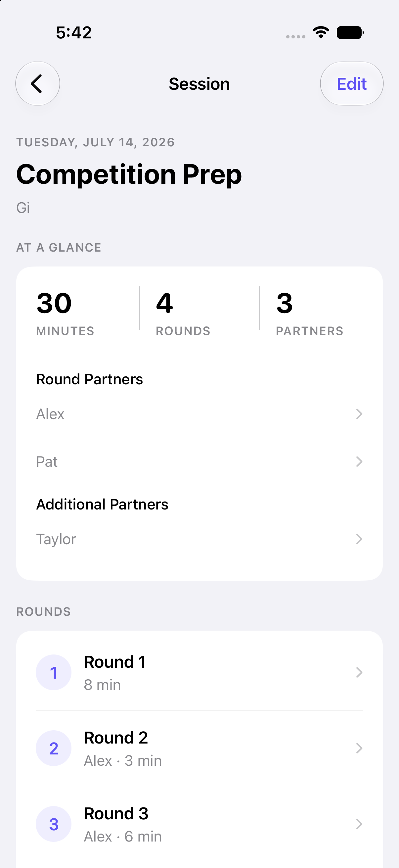Open Pat partner chevron
The image size is (399, 868).
point(359,461)
